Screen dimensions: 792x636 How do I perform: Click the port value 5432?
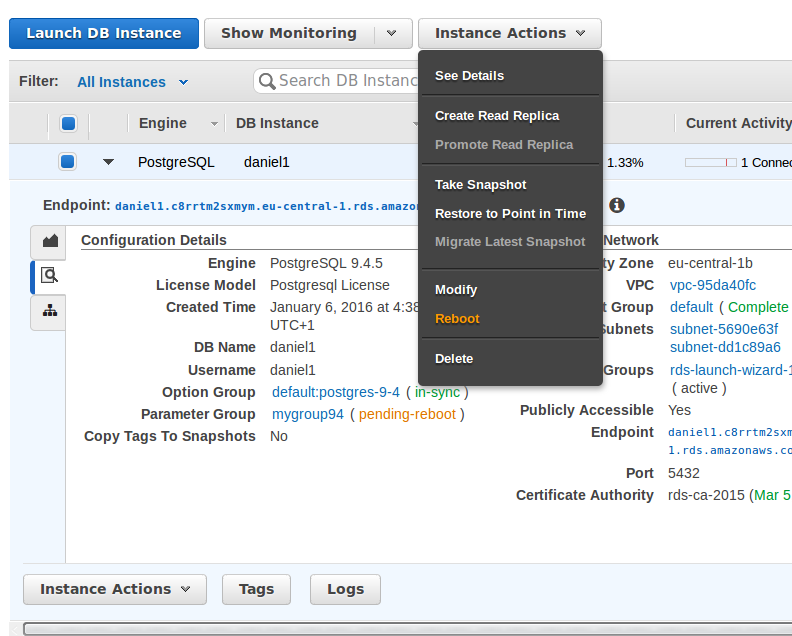684,473
